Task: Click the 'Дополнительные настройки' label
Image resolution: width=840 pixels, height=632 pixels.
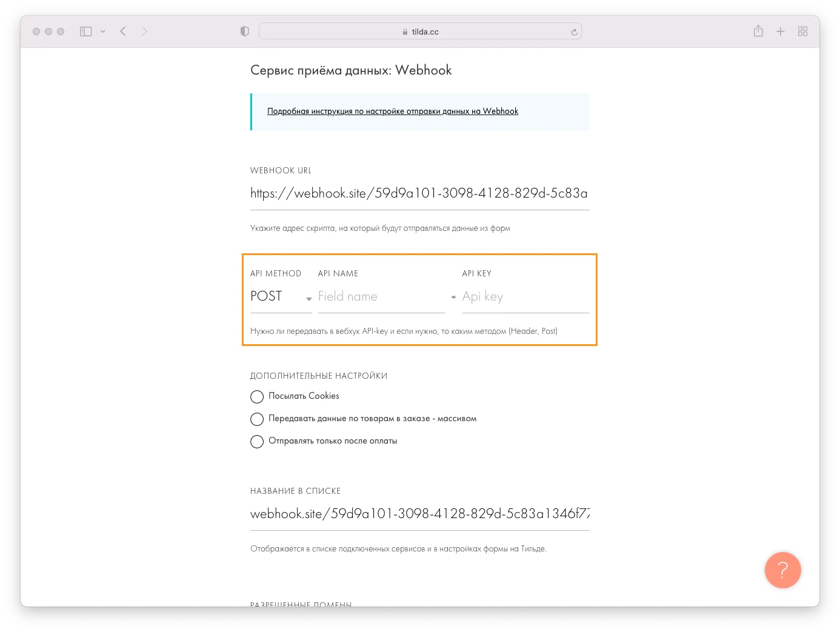Action: pyautogui.click(x=319, y=376)
